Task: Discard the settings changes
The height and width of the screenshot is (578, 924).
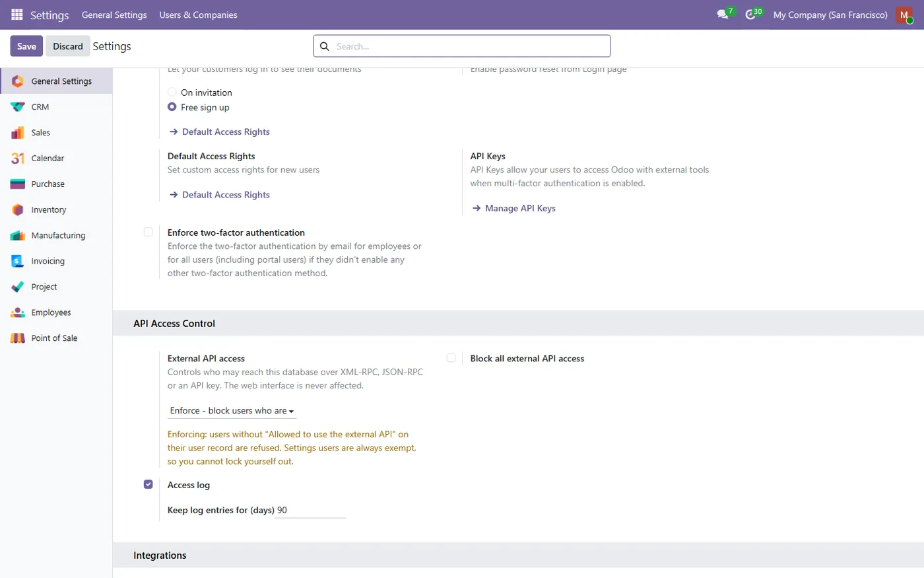Action: [68, 46]
